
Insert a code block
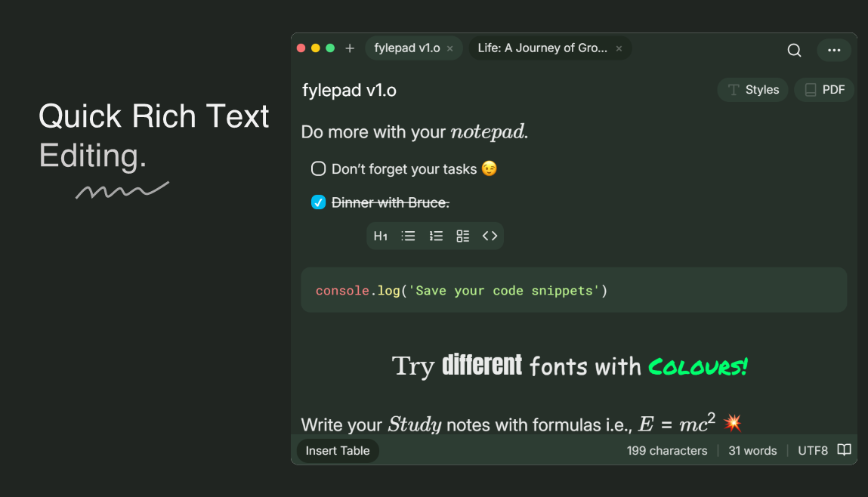click(x=490, y=236)
